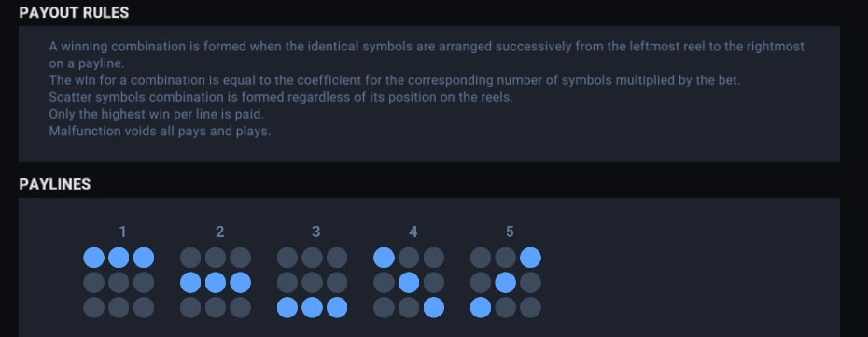Click the center blue dot of payline 4

point(409,283)
